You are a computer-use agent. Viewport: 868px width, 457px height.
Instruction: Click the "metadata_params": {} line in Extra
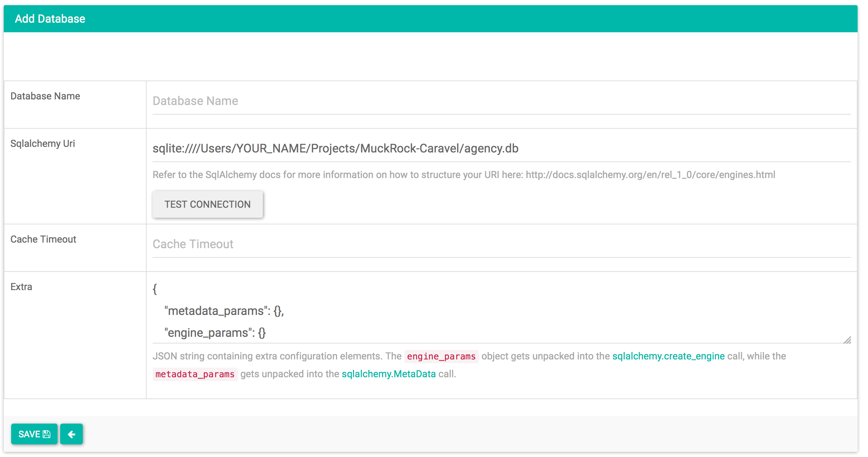click(224, 311)
